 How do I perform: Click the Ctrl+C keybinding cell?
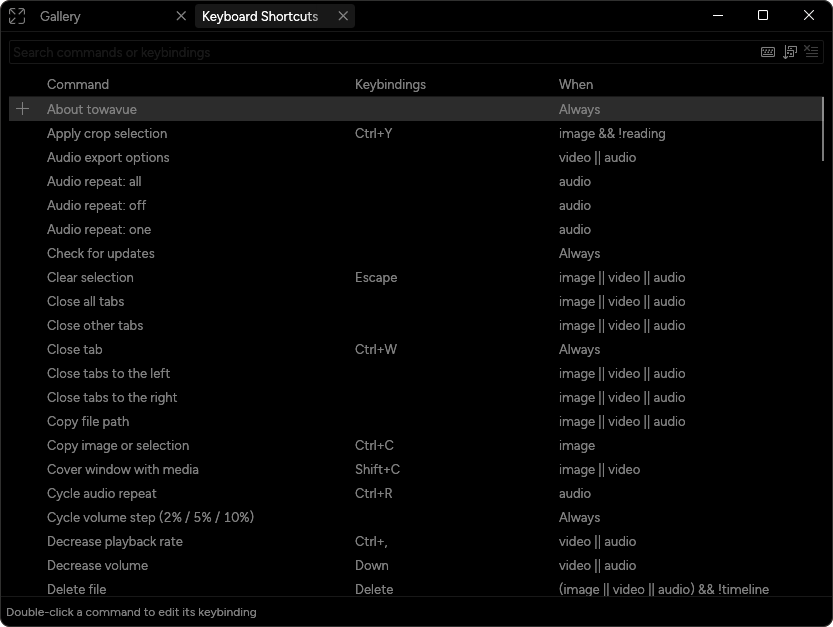[x=374, y=445]
